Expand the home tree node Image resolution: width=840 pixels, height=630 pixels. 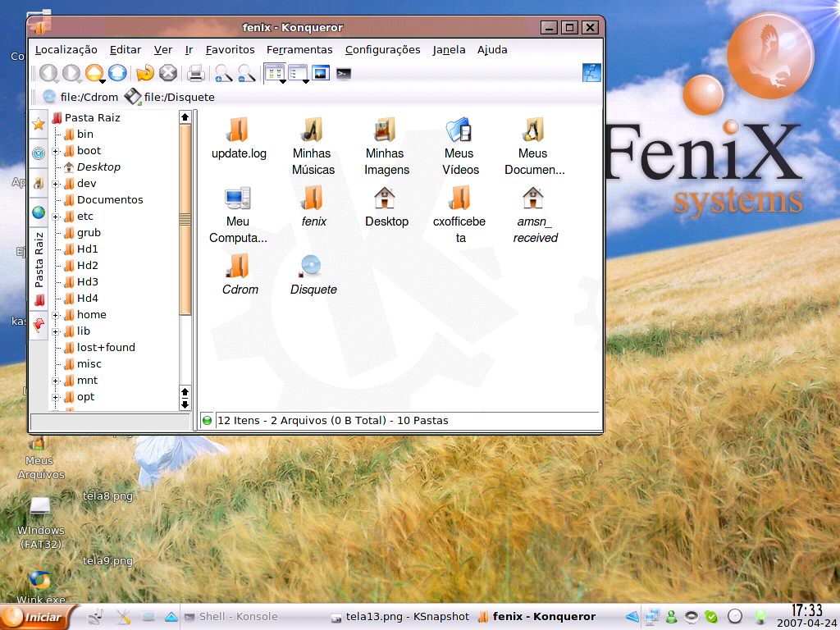[55, 316]
